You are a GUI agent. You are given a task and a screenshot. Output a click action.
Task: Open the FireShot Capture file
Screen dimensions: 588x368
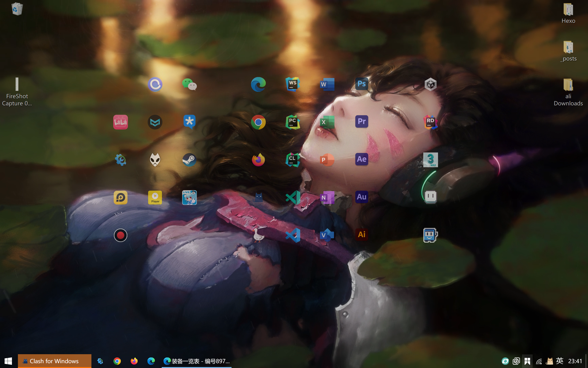click(17, 92)
